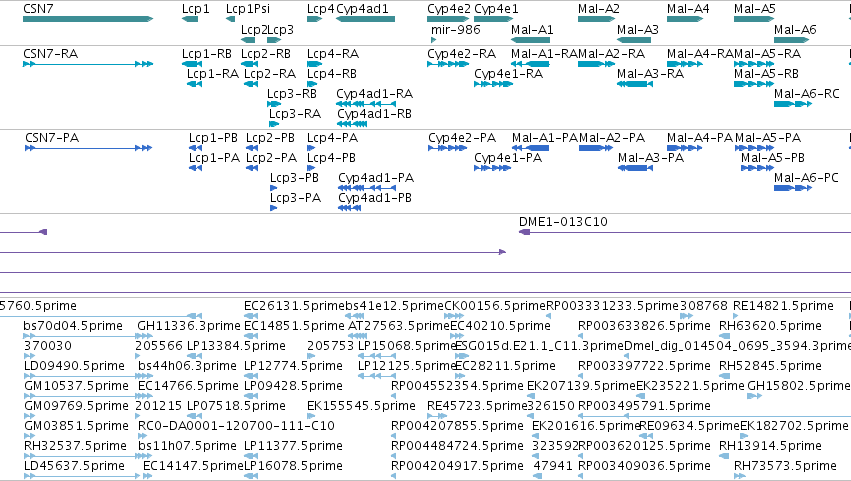
Task: Select the Cyp4e2-PA protein label
Action: pos(462,138)
